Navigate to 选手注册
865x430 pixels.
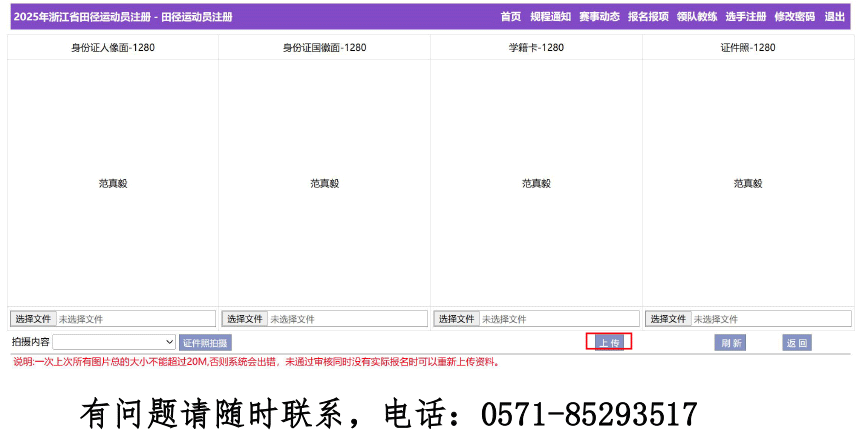click(x=745, y=17)
